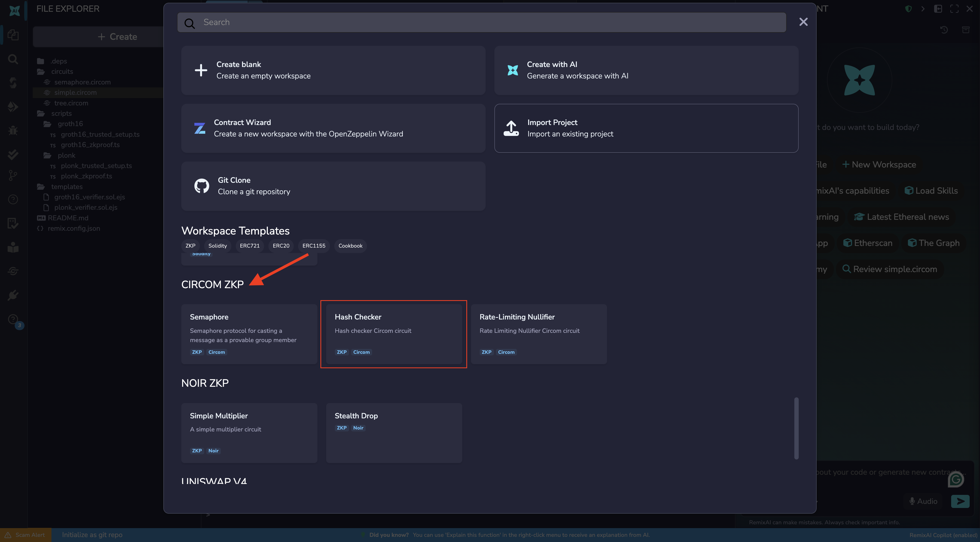Click the magnifier icon in the search bar
This screenshot has width=980, height=542.
pos(189,23)
